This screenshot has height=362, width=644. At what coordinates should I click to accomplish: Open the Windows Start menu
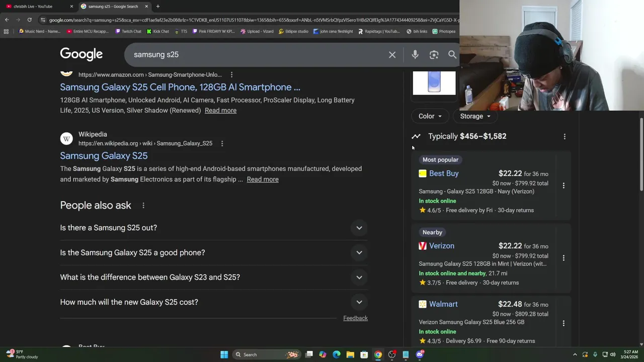224,354
